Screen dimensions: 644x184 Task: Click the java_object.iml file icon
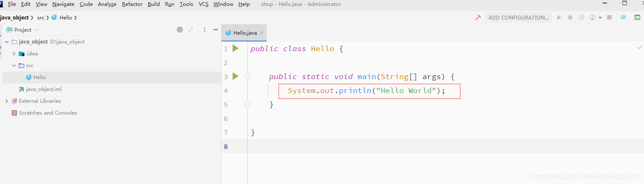pos(22,89)
